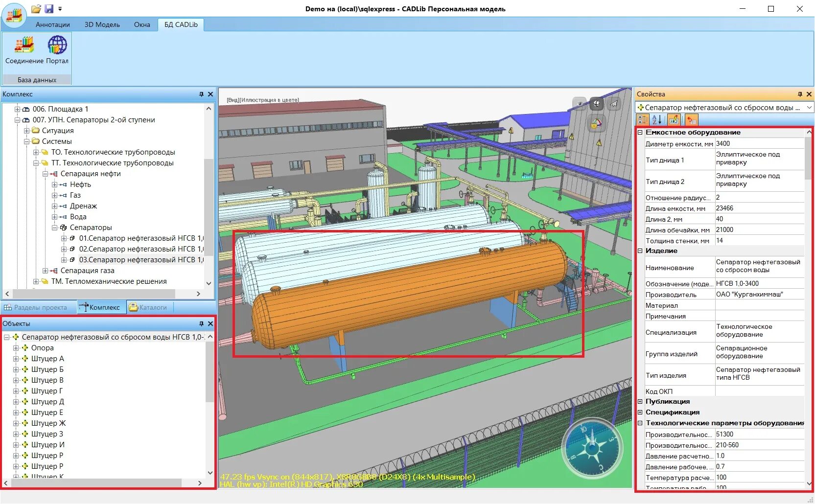The image size is (815, 504).
Task: Open the Окна ribbon tab
Action: coord(142,24)
